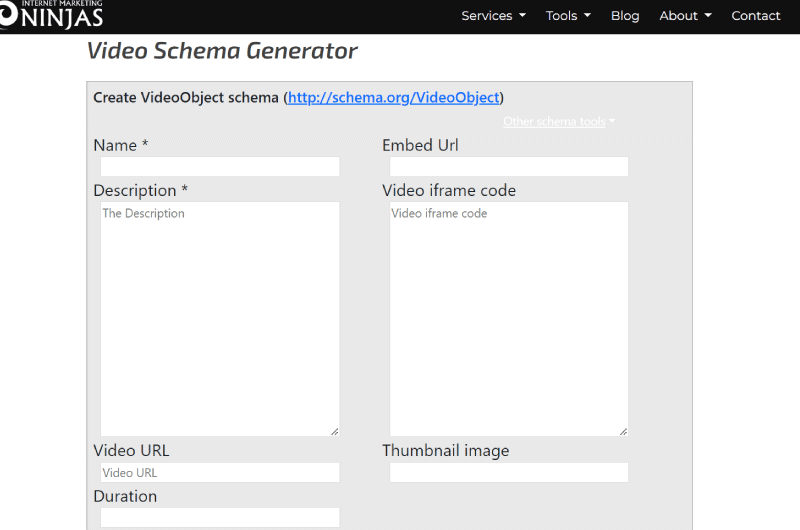
Task: Click the 'Name *' field label
Action: 121,145
